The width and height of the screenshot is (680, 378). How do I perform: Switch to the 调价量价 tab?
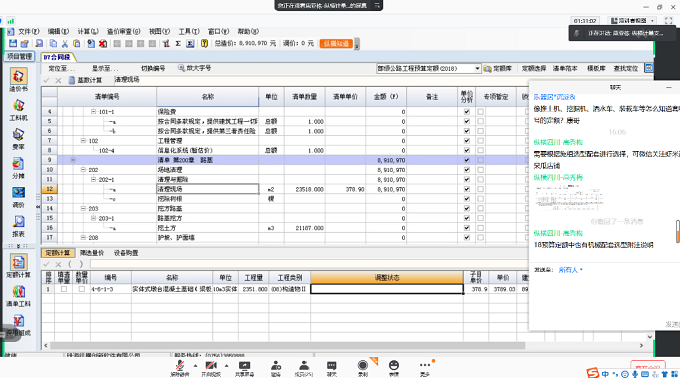92,253
